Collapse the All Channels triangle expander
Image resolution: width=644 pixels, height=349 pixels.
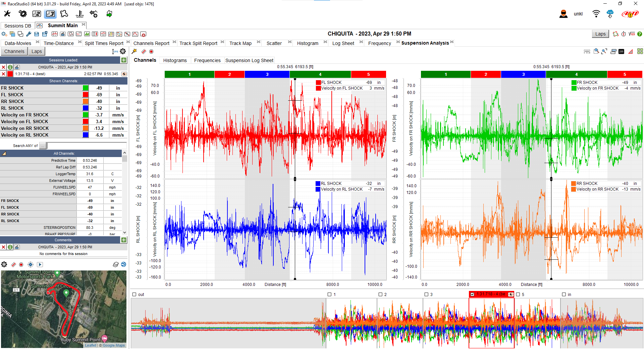tap(4, 153)
